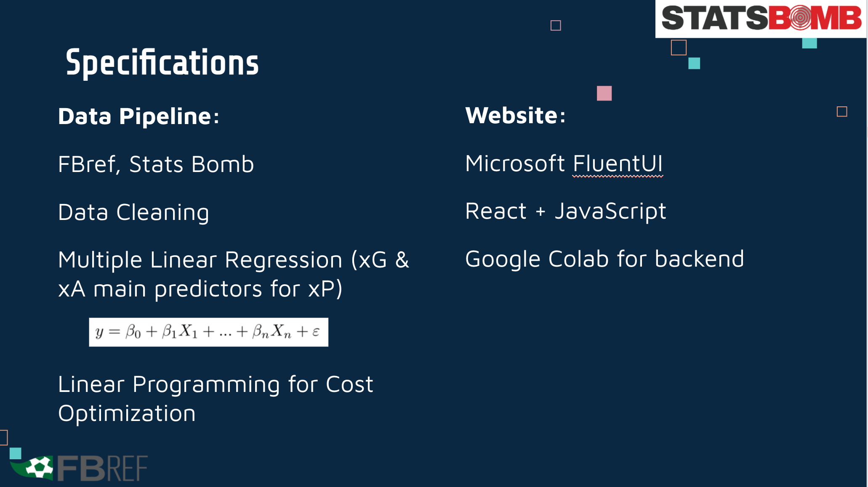Select the Website heading text

(515, 115)
